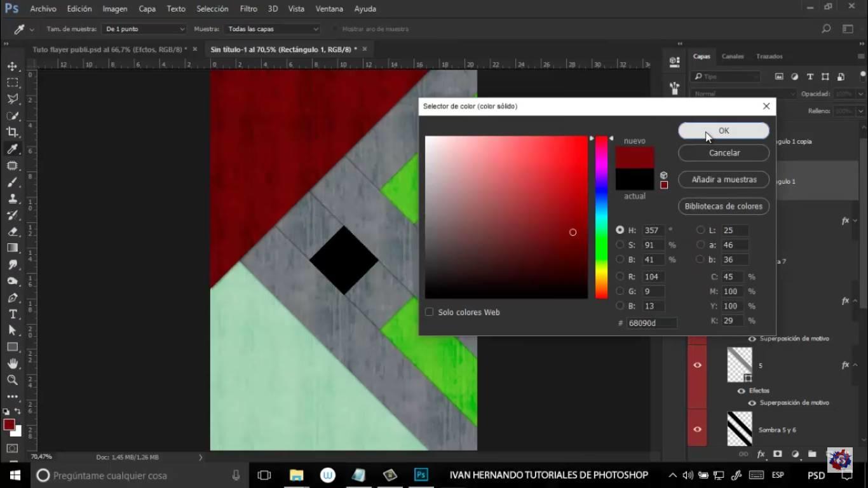This screenshot has width=868, height=488.
Task: Open the Tam. de muestra dropdown
Action: pos(143,29)
